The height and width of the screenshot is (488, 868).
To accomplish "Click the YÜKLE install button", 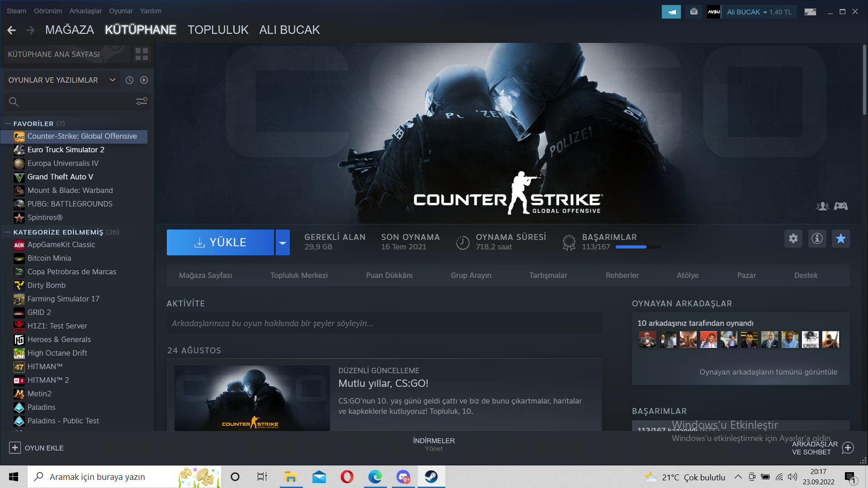I will (220, 243).
